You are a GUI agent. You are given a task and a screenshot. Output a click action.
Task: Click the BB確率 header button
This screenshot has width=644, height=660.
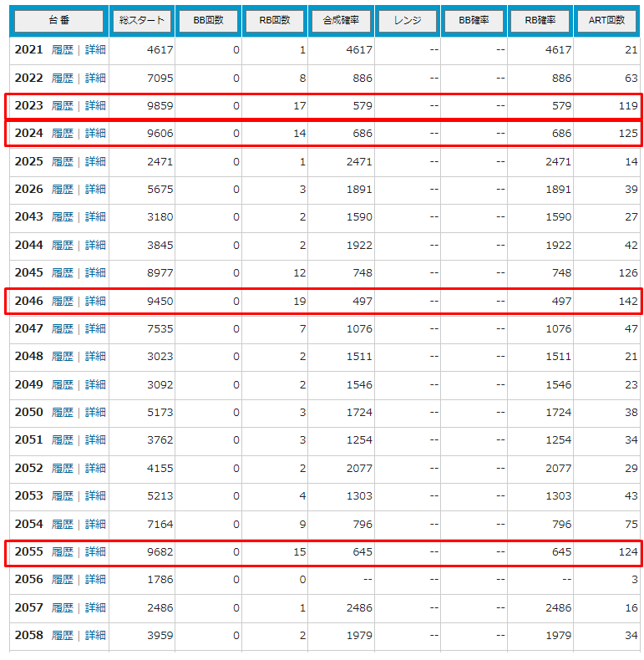click(474, 20)
